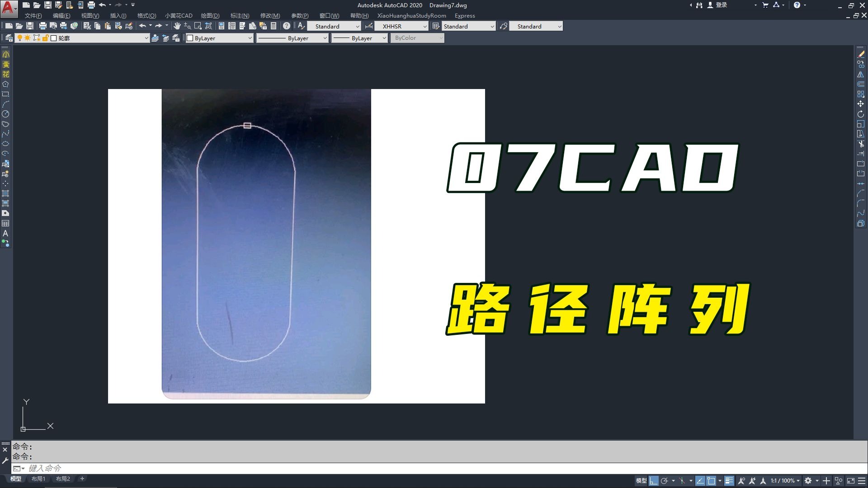The height and width of the screenshot is (488, 868).
Task: Open the 文件(F) menu
Action: pyautogui.click(x=33, y=16)
